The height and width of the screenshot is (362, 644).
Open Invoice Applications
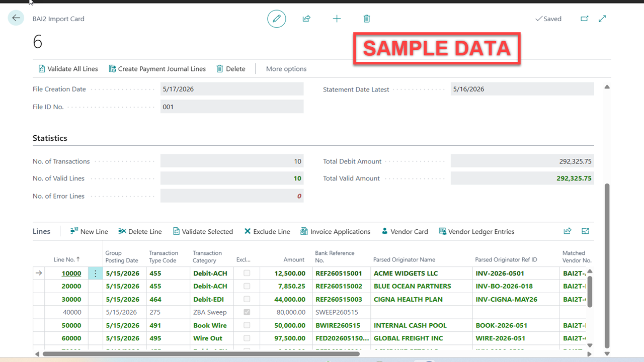(335, 232)
